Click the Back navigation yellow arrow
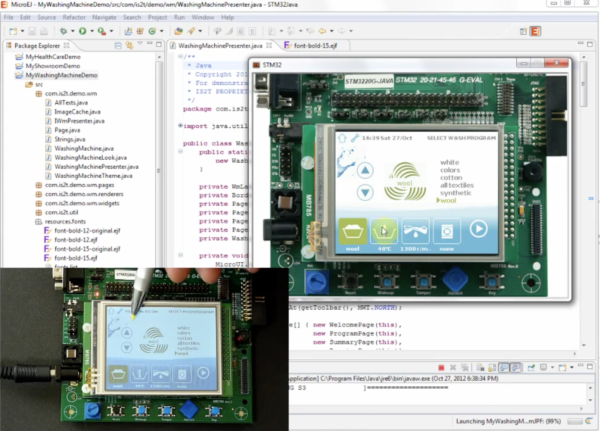 point(323,31)
